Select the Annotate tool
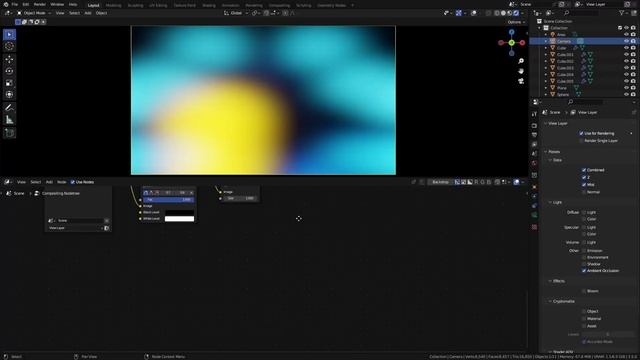This screenshot has height=360, width=640. tap(9, 108)
